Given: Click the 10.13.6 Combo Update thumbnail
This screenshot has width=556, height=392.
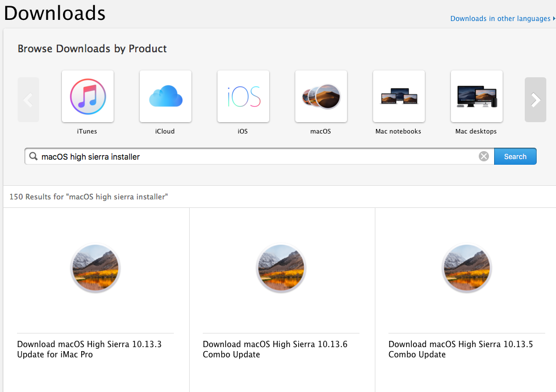Looking at the screenshot, I should tap(281, 268).
